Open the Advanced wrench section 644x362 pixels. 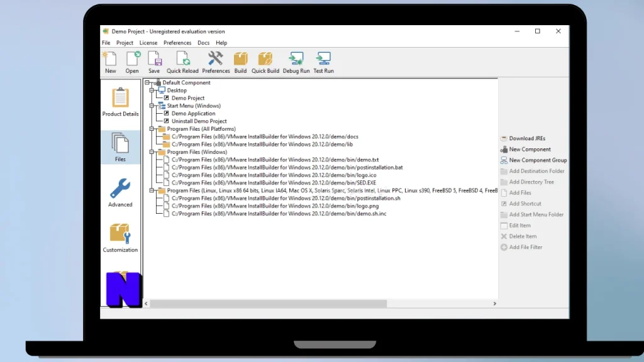(x=120, y=192)
